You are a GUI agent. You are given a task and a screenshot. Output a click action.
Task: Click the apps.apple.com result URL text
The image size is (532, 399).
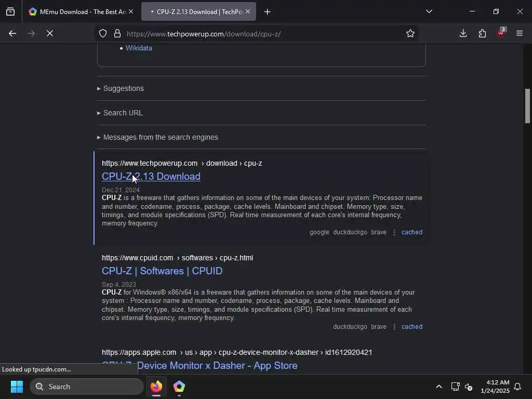(x=237, y=353)
